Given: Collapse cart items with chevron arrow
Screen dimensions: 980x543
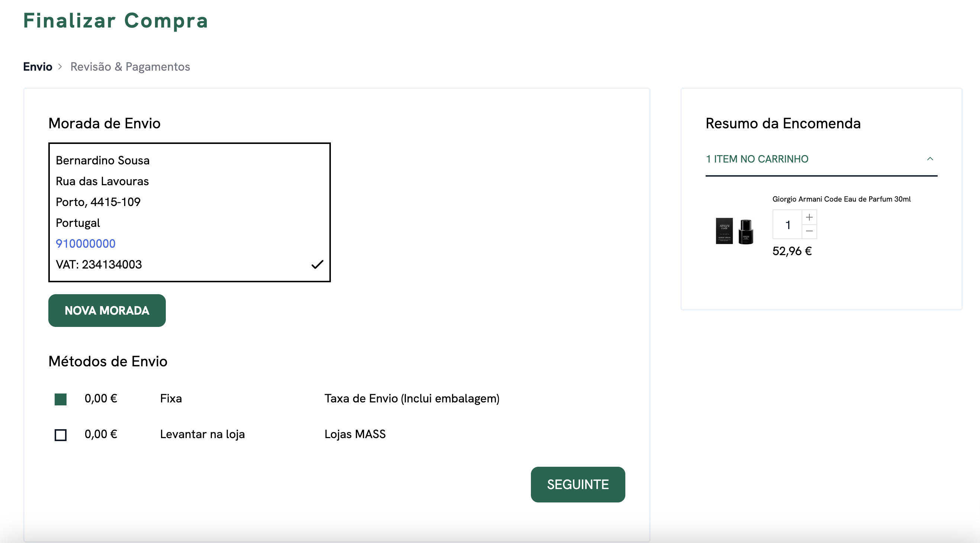Looking at the screenshot, I should (x=930, y=159).
